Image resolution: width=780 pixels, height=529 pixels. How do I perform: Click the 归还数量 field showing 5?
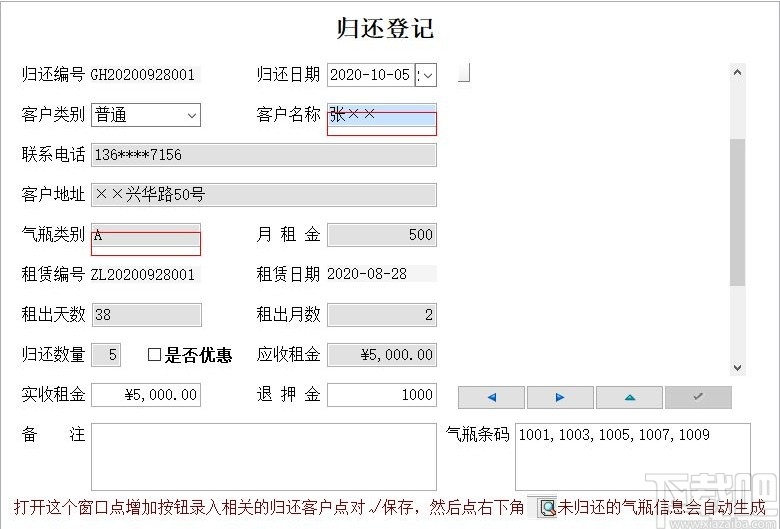point(106,355)
